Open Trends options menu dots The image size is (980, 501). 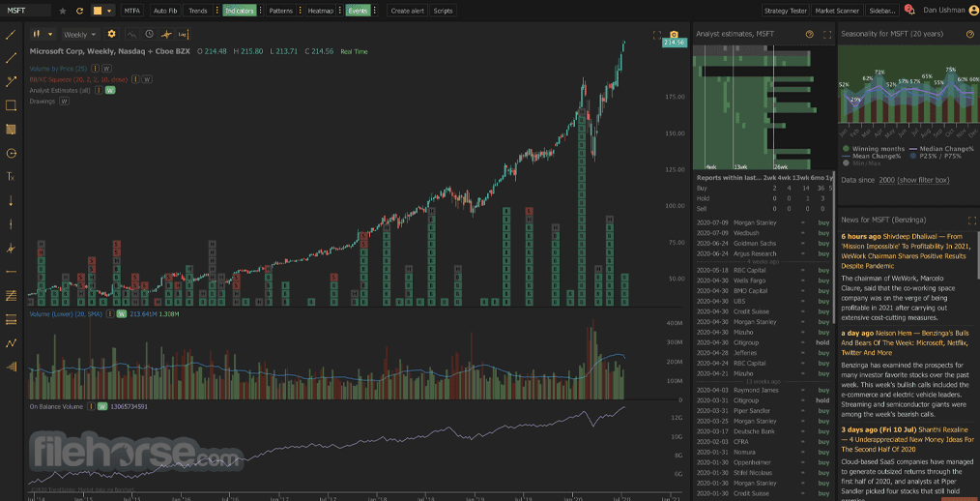pos(216,11)
